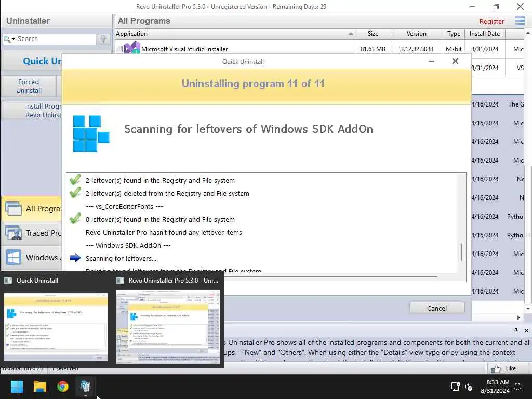Screen dimensions: 532x399
Task: Open the Windows Start menu
Action: 17,387
